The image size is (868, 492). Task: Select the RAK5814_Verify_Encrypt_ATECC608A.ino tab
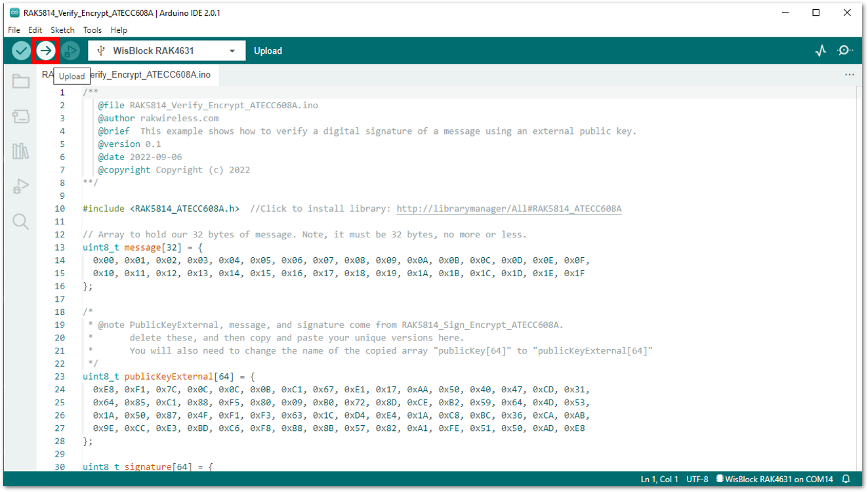point(128,75)
